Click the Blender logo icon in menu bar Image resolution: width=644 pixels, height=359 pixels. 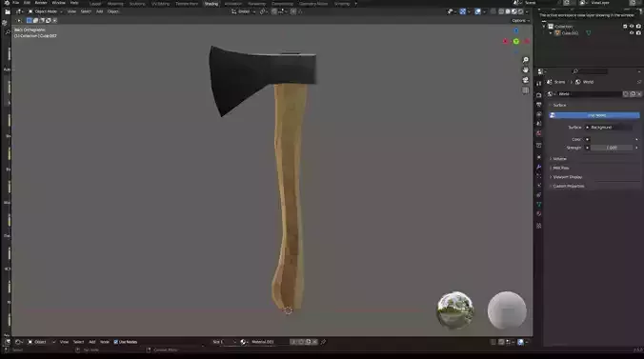[7, 3]
